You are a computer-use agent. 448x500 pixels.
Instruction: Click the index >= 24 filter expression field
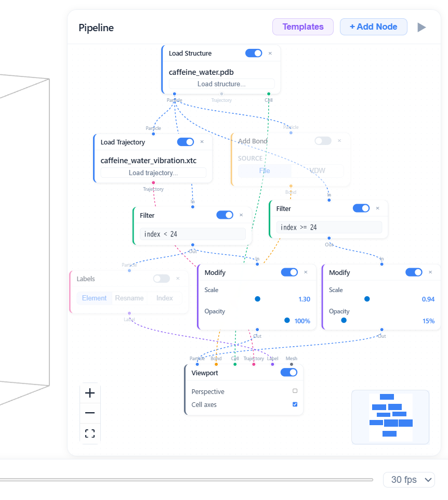[328, 227]
